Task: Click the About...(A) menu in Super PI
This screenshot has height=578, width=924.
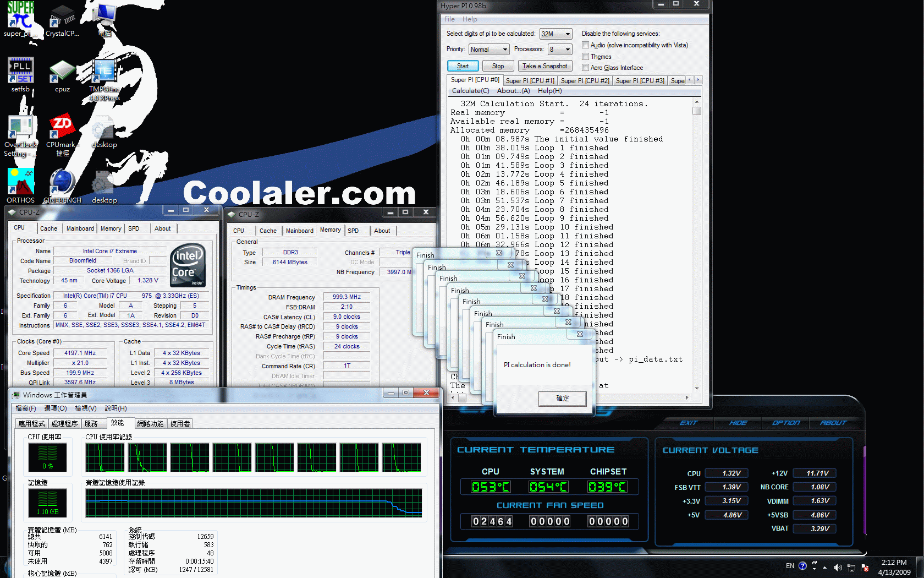Action: (x=513, y=91)
